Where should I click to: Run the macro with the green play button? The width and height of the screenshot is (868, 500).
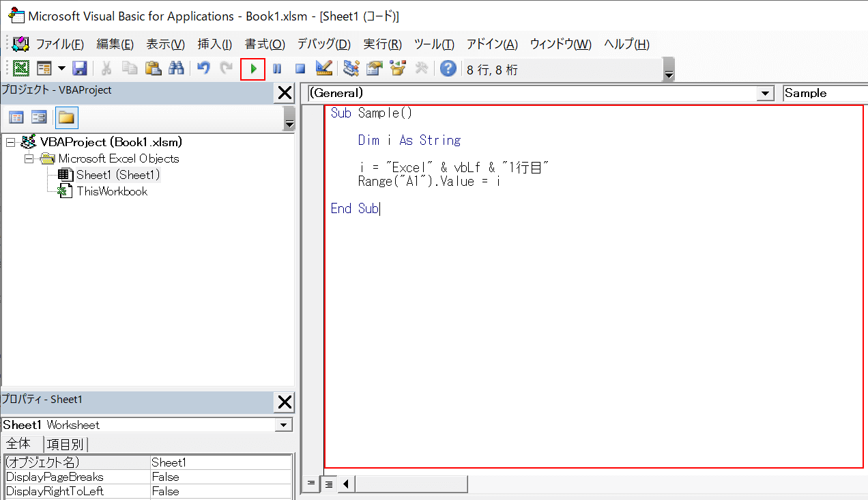253,68
